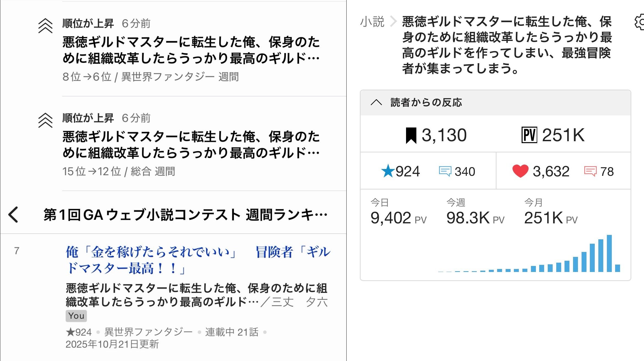Click the rank-up arrows icon for 異世界ファンタジー notification
This screenshot has height=361, width=644.
[x=45, y=26]
